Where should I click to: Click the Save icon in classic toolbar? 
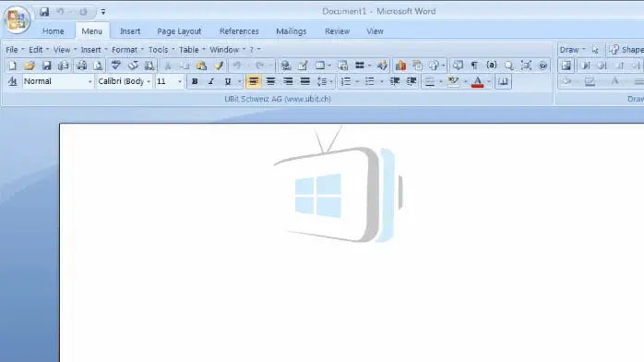point(46,66)
